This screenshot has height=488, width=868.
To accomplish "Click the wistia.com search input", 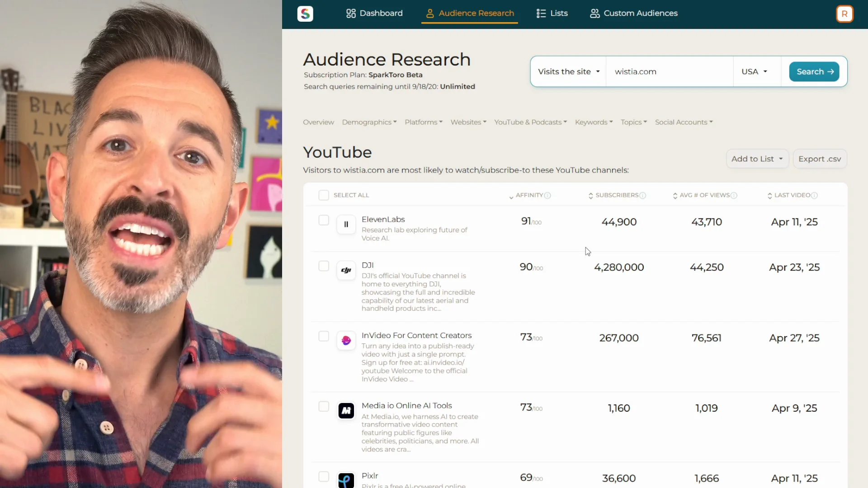I will tap(669, 71).
